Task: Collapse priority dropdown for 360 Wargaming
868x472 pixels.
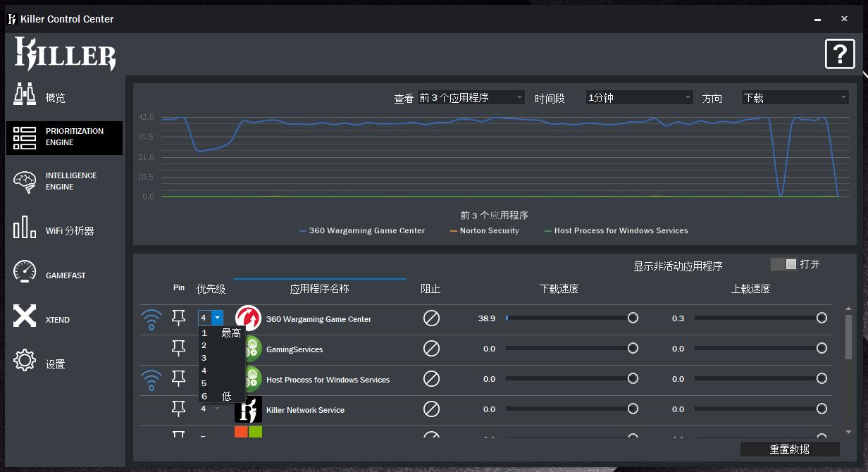Action: 217,318
